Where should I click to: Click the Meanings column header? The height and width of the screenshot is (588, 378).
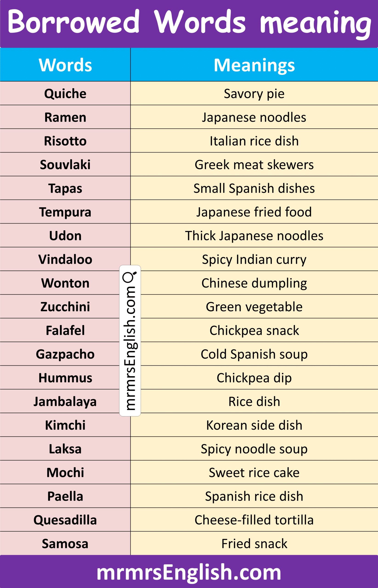click(x=254, y=65)
